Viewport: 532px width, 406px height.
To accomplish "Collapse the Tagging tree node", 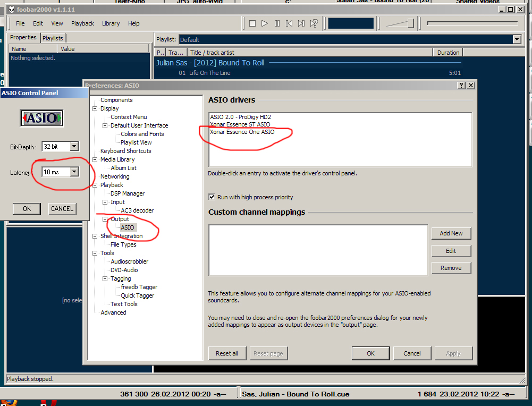I will pyautogui.click(x=105, y=278).
